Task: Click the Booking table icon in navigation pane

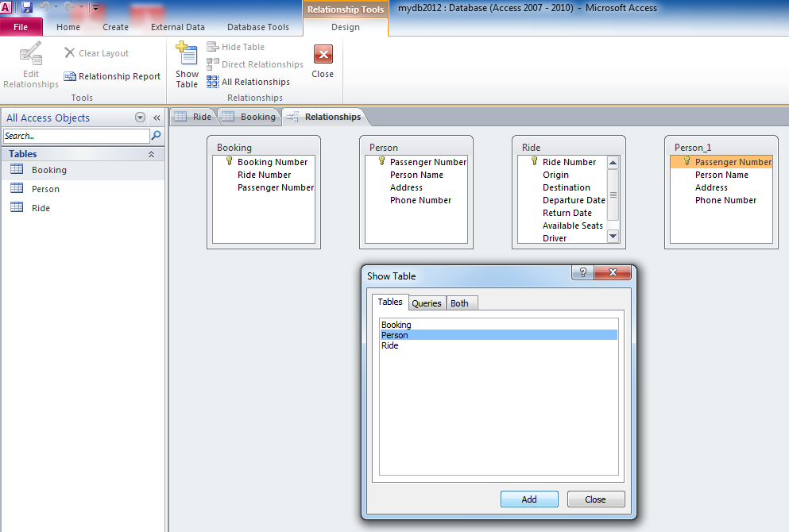Action: 17,169
